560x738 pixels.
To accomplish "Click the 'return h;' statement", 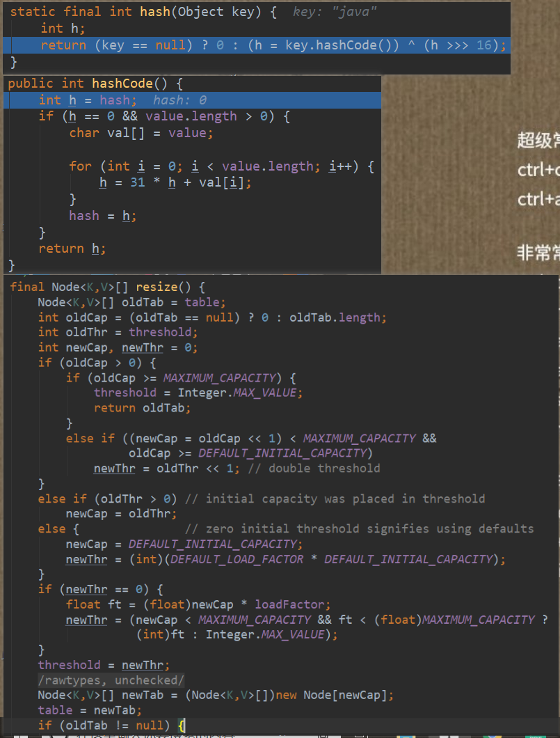I will coord(72,249).
